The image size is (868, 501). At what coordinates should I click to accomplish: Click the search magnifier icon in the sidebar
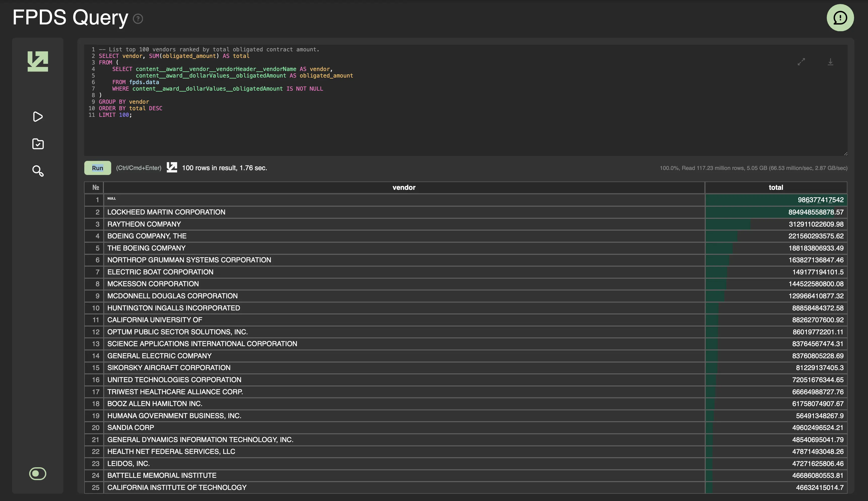click(x=38, y=171)
